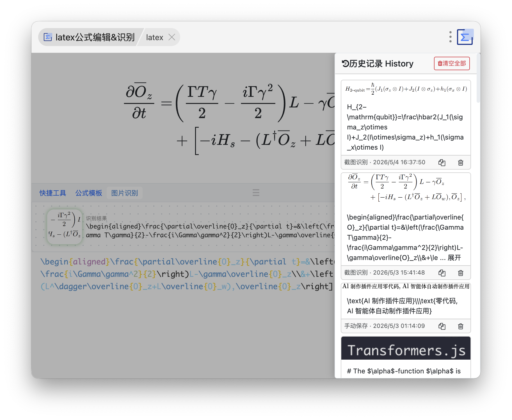Click the 清空全部 clear-all history button

pos(452,63)
